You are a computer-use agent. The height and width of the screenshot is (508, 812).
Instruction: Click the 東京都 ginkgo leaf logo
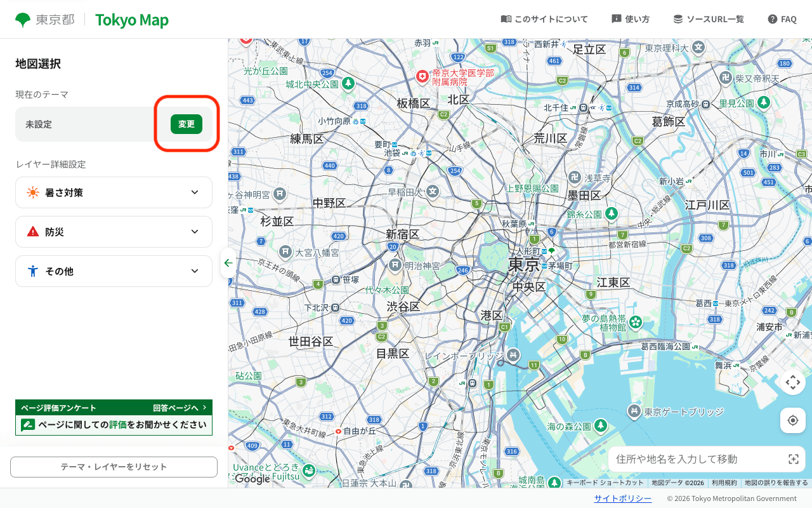23,20
